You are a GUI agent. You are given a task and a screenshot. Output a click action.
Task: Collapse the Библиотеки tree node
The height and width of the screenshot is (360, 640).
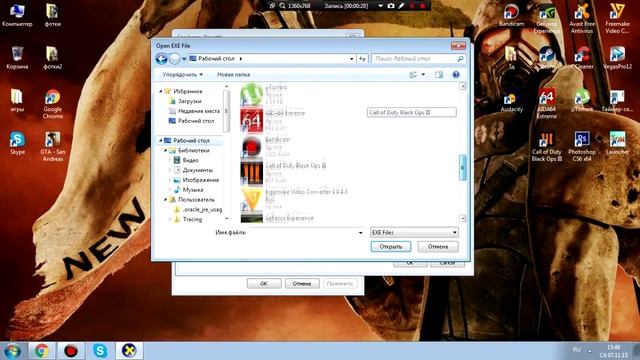click(x=166, y=151)
